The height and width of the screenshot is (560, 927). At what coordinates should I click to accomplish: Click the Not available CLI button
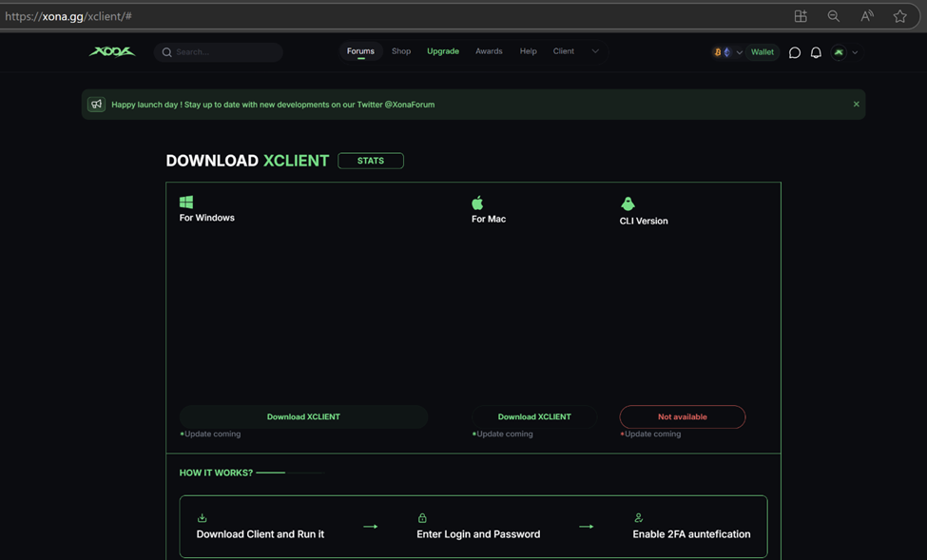point(683,416)
